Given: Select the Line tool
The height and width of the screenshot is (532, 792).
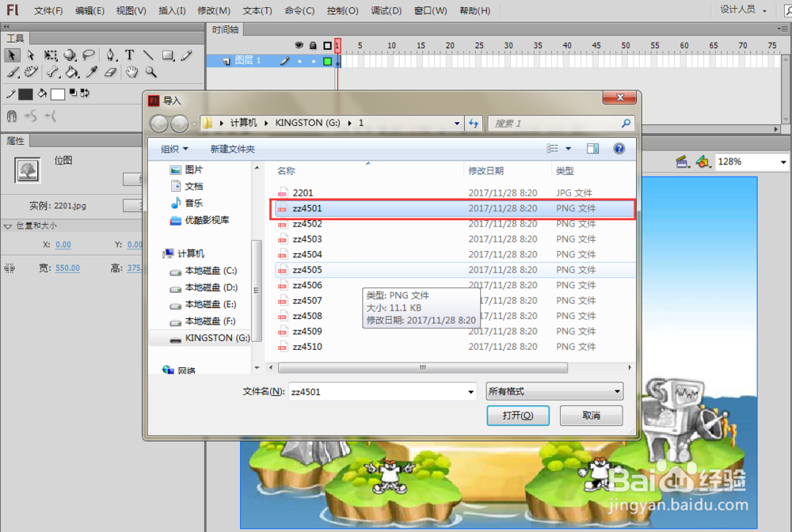Looking at the screenshot, I should pyautogui.click(x=148, y=55).
